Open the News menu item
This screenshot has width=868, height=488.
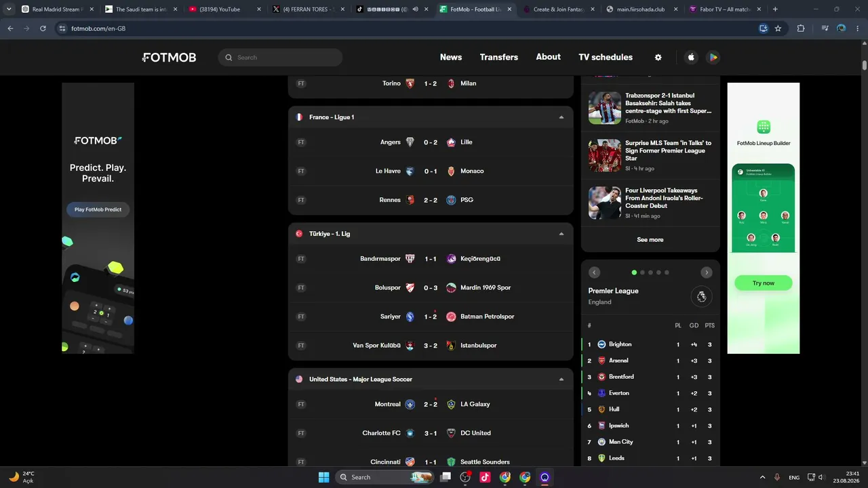coord(451,58)
